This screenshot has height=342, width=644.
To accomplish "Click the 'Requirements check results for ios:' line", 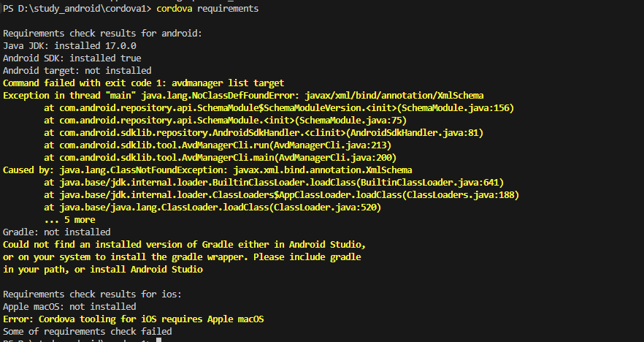I will tap(93, 294).
